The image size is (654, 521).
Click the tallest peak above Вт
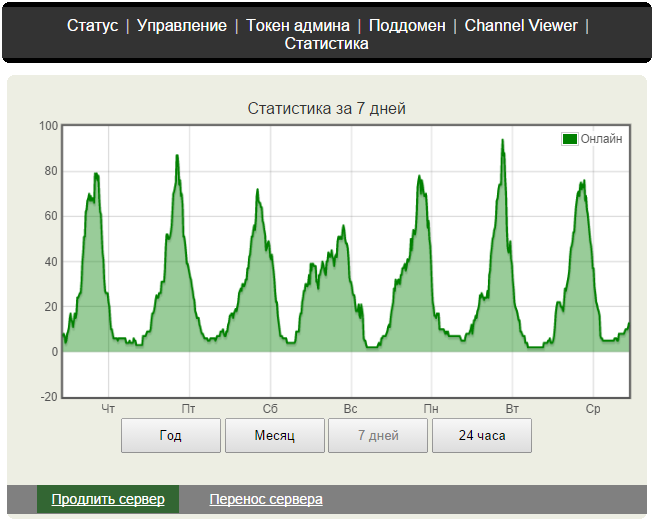pyautogui.click(x=502, y=141)
